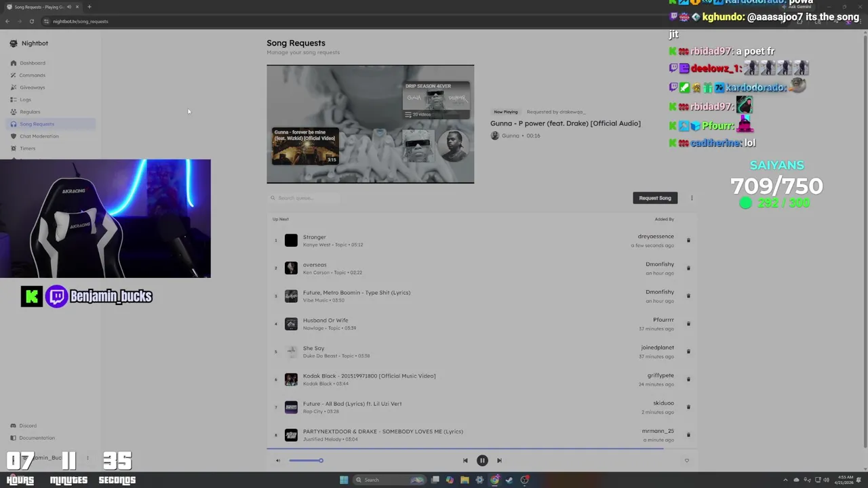
Task: Delete the Kodak Black song
Action: [x=688, y=379]
